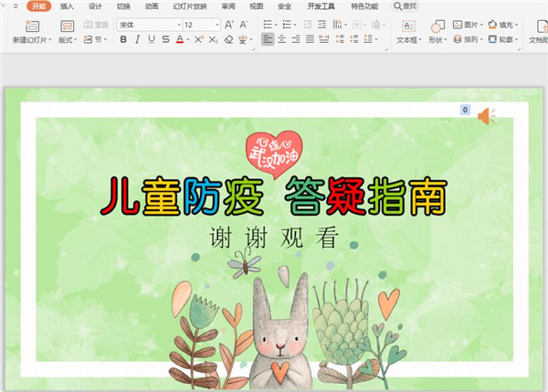The image size is (548, 392).
Task: Click the 图片 picture button
Action: [465, 25]
